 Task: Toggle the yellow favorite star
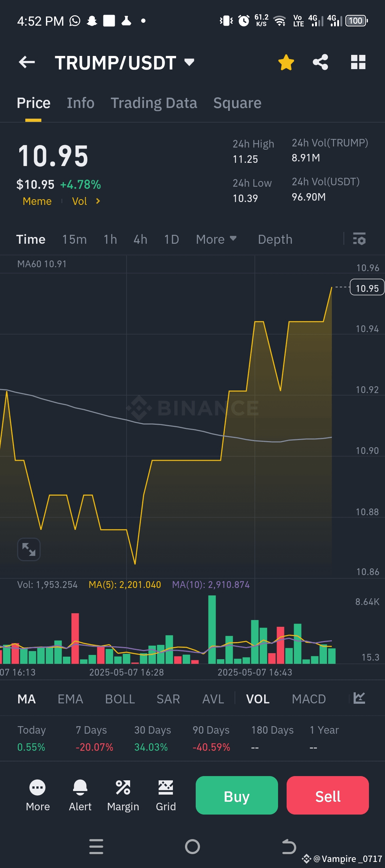286,62
